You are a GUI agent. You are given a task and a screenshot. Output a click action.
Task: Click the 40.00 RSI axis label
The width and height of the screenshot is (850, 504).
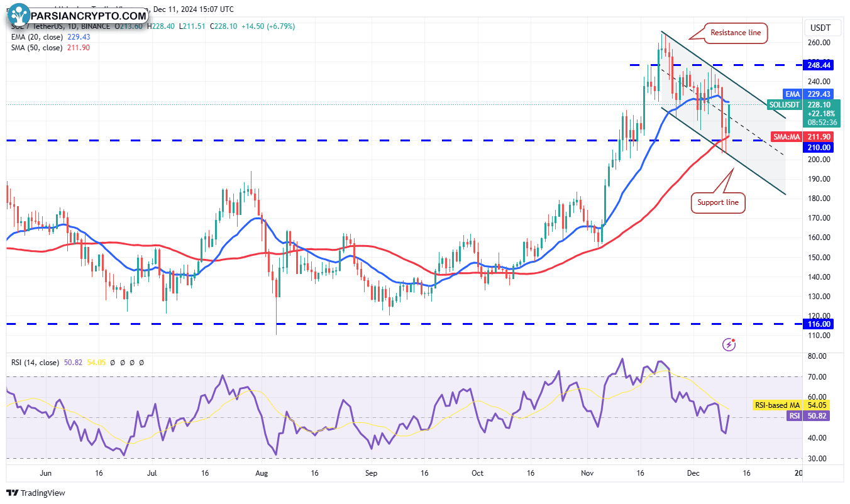[x=817, y=438]
